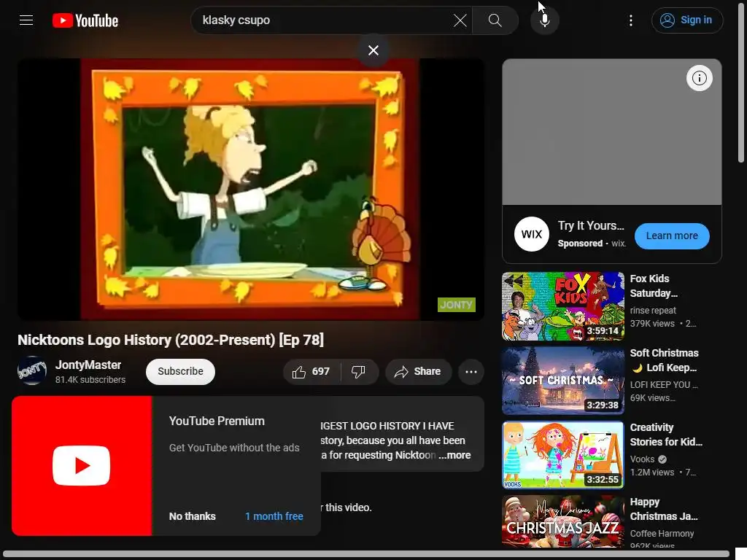
Task: Open the JontyMaster channel name link
Action: click(88, 365)
